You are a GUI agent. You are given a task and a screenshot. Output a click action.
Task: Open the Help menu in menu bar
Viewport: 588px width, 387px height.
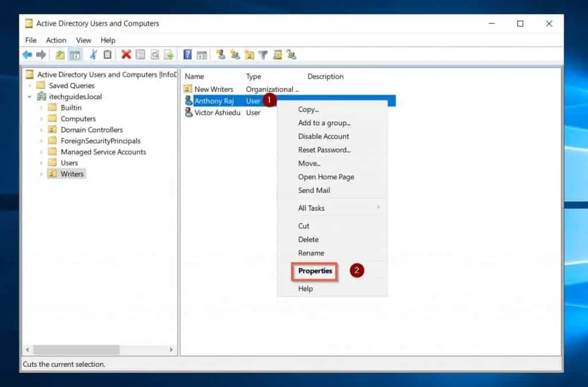tap(108, 40)
